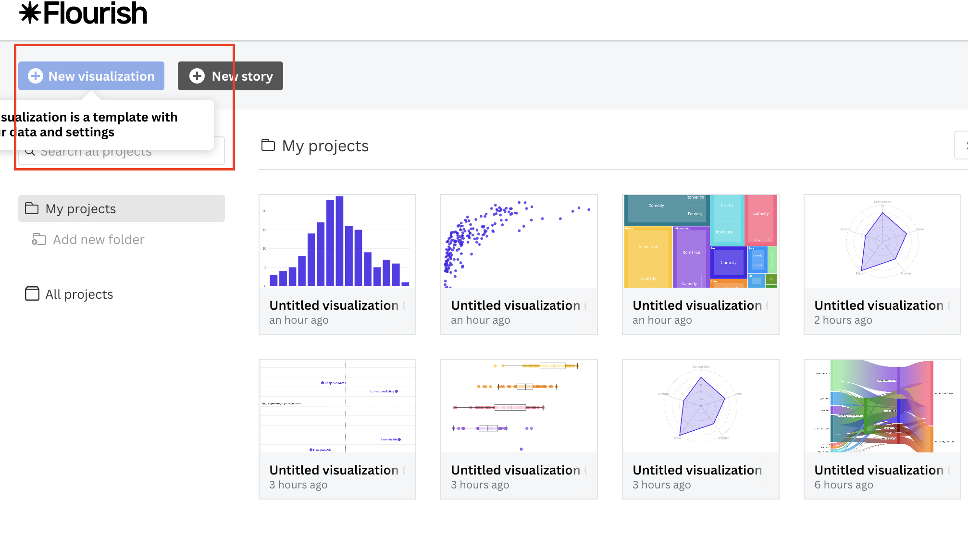The width and height of the screenshot is (968, 560).
Task: Open the New story button
Action: coord(230,76)
